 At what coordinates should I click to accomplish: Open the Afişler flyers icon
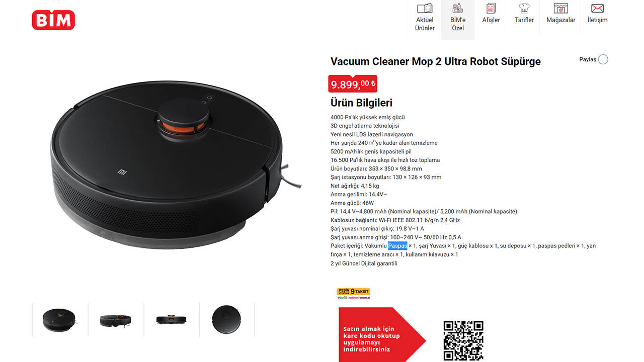[491, 9]
